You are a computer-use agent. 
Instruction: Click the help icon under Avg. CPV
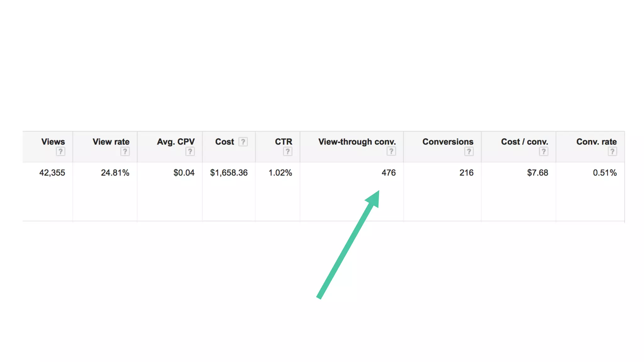click(190, 151)
